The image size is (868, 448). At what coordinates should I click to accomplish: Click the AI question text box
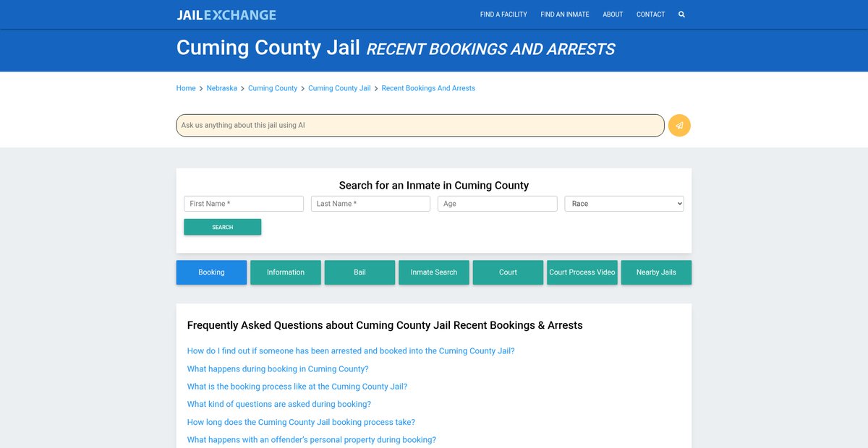pyautogui.click(x=420, y=125)
